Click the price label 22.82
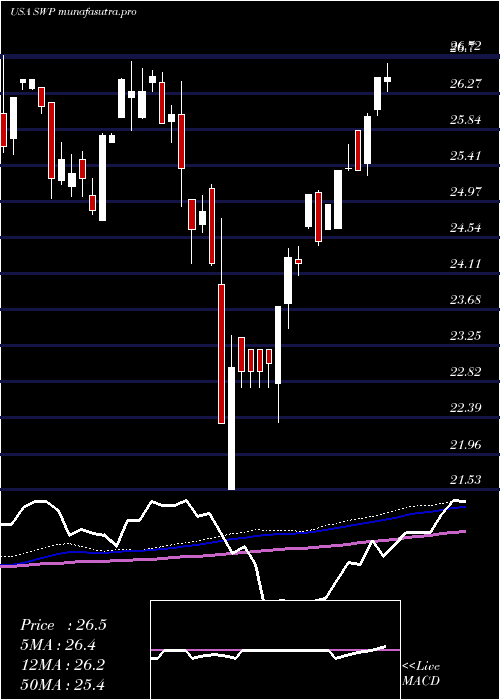This screenshot has width=500, height=700. click(466, 372)
